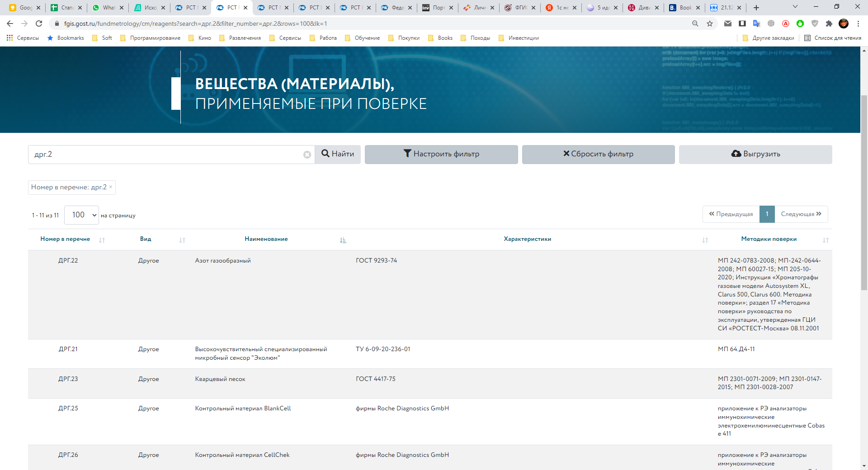Click the 'Найти' search button
Image resolution: width=868 pixels, height=470 pixels.
click(338, 154)
